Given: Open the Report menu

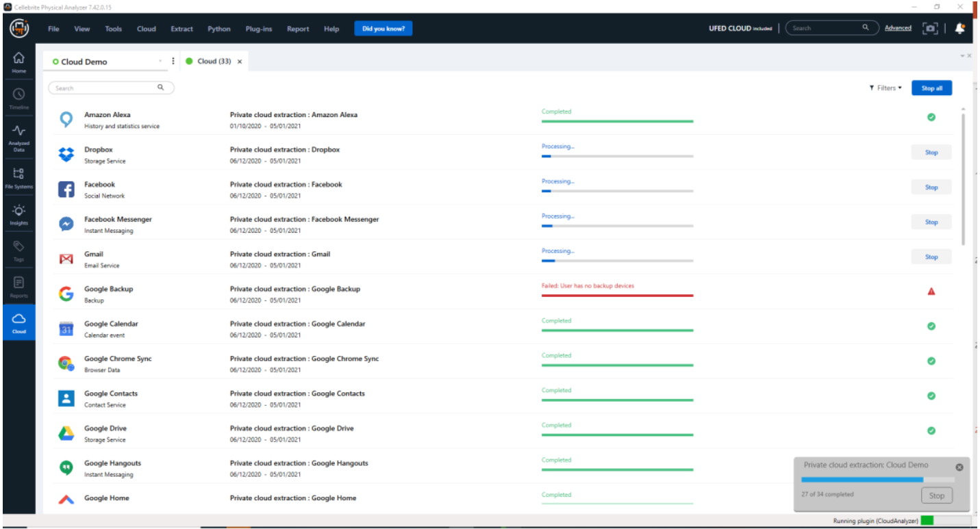Looking at the screenshot, I should point(298,29).
